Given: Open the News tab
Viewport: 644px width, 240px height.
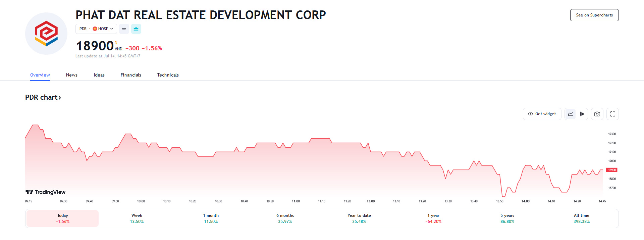Looking at the screenshot, I should coord(72,75).
